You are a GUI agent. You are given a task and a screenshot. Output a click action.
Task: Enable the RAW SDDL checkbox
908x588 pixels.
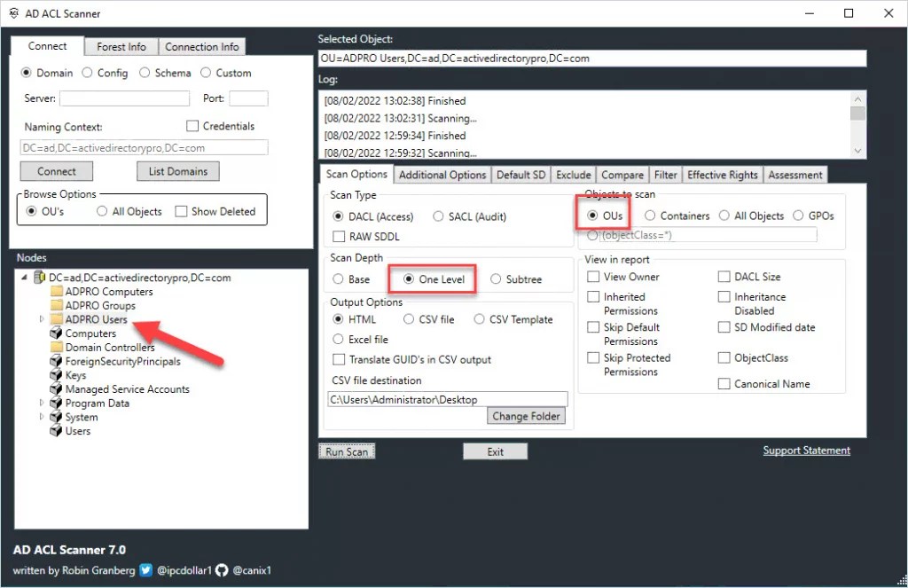pos(338,236)
